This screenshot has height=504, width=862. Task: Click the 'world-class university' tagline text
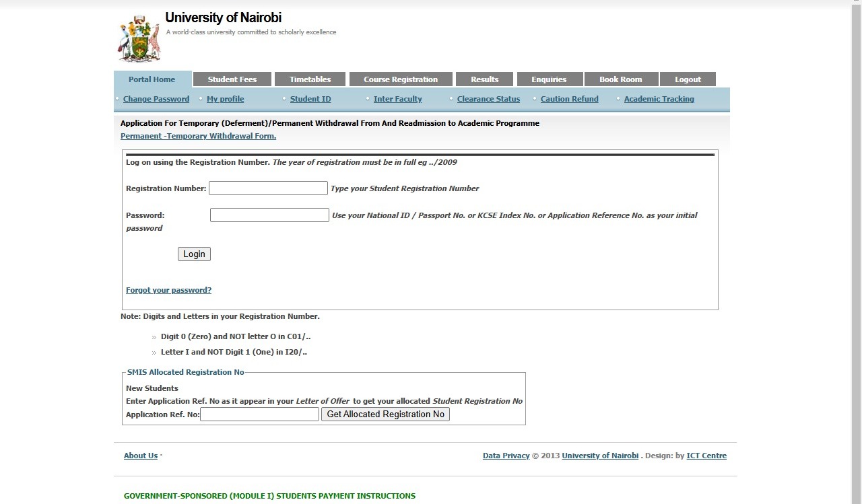pyautogui.click(x=251, y=32)
